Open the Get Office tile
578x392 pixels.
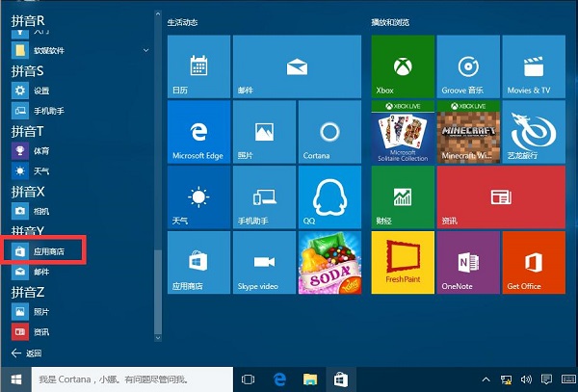[532, 263]
